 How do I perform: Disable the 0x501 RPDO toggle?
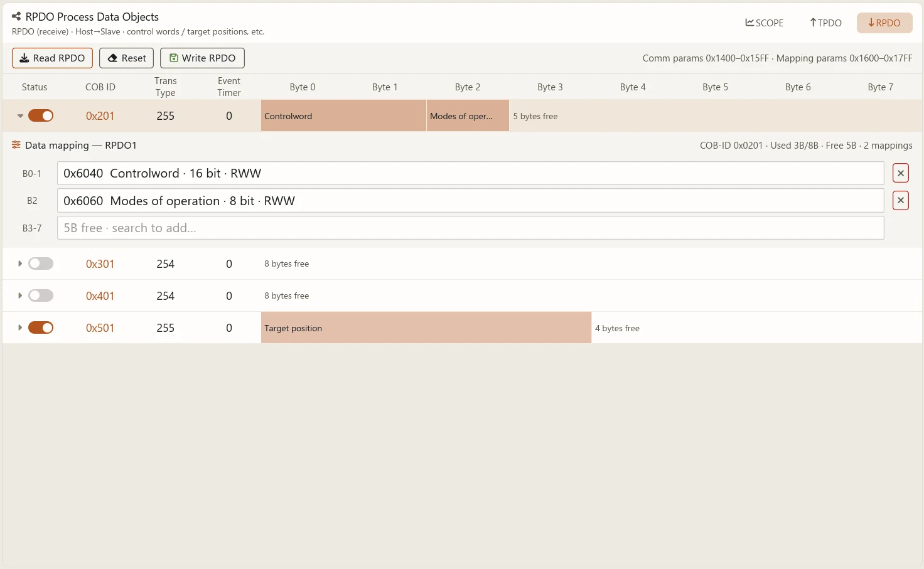[41, 327]
